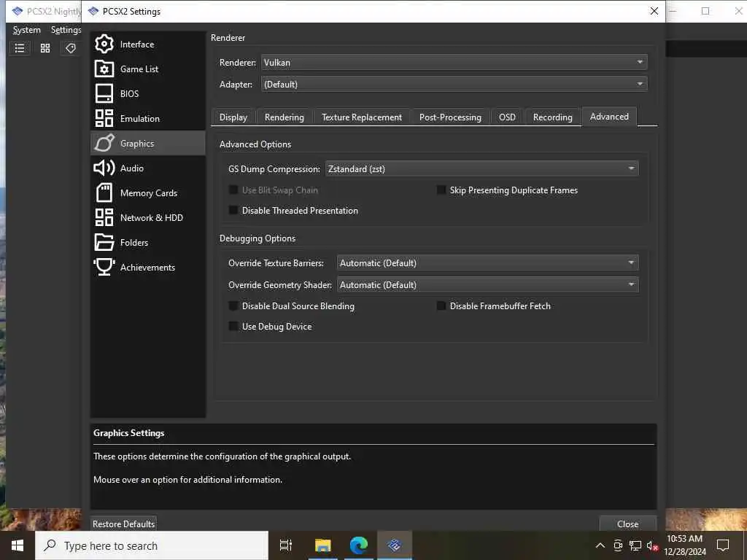The image size is (747, 560).
Task: Open Task View on the taskbar
Action: (286, 545)
